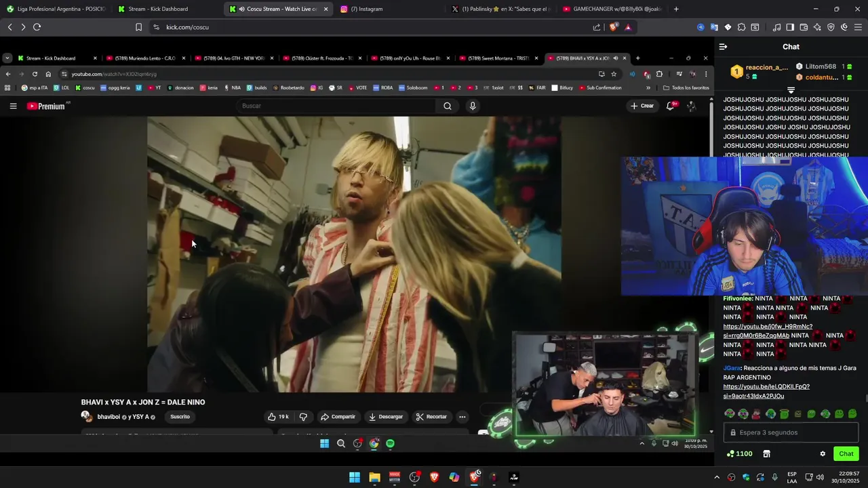Expand the leaderboard handle below gifters
Image resolution: width=868 pixels, height=488 pixels.
click(791, 90)
